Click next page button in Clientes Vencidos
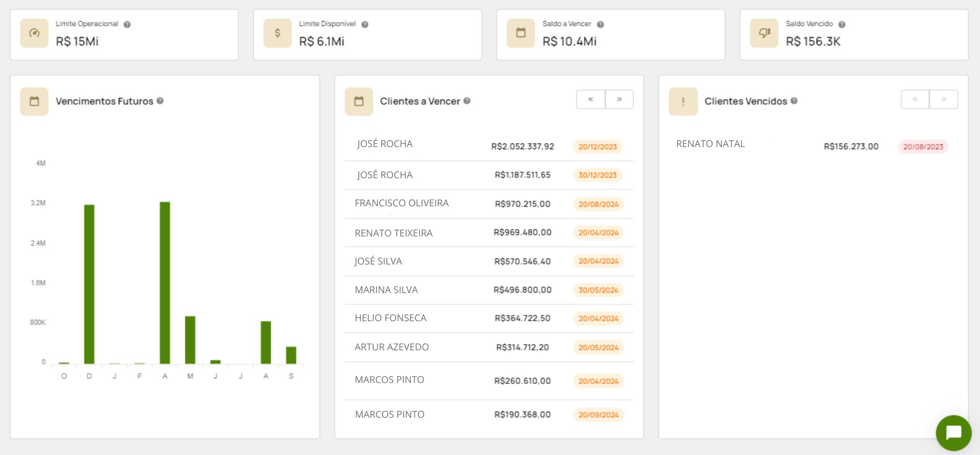This screenshot has height=455, width=980. [x=944, y=100]
